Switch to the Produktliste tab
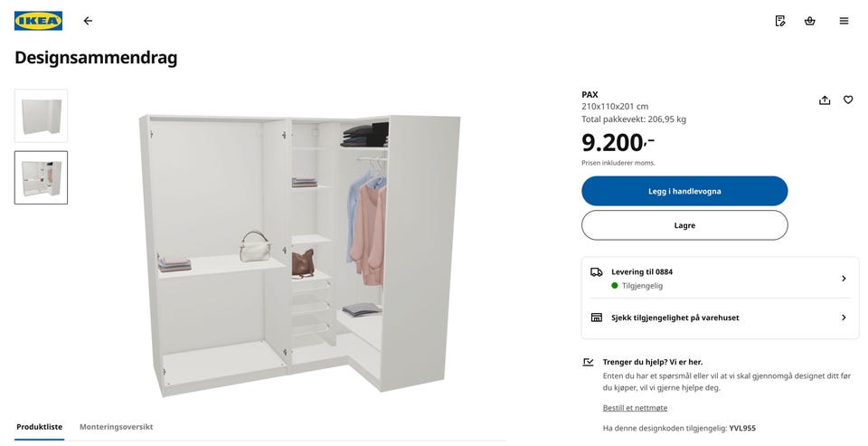 [39, 427]
